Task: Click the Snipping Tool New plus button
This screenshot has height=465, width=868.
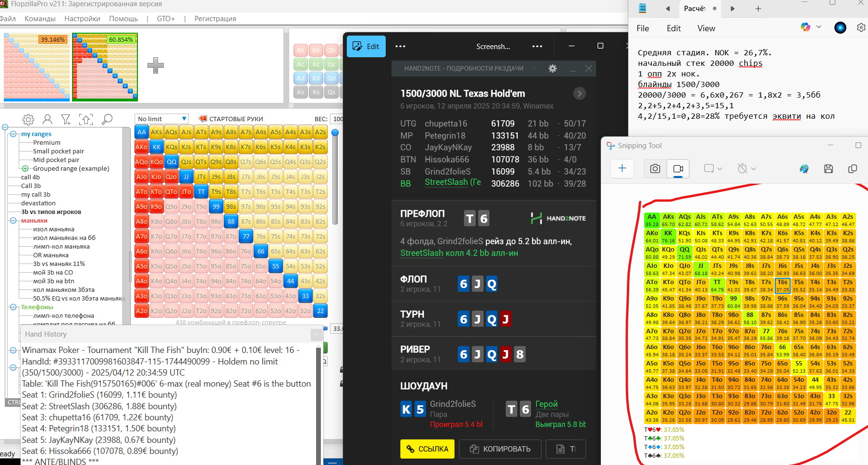Action: (x=622, y=168)
